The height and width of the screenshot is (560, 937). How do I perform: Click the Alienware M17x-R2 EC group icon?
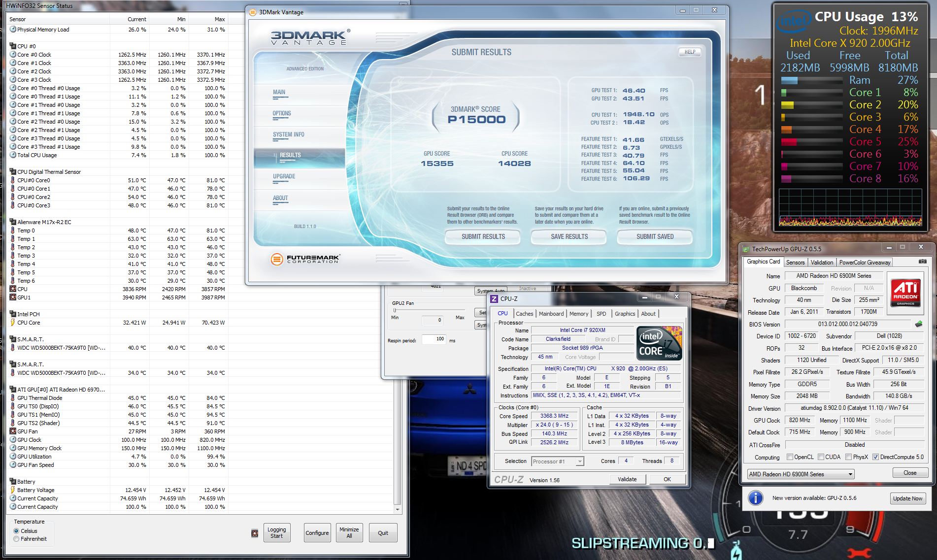point(13,222)
